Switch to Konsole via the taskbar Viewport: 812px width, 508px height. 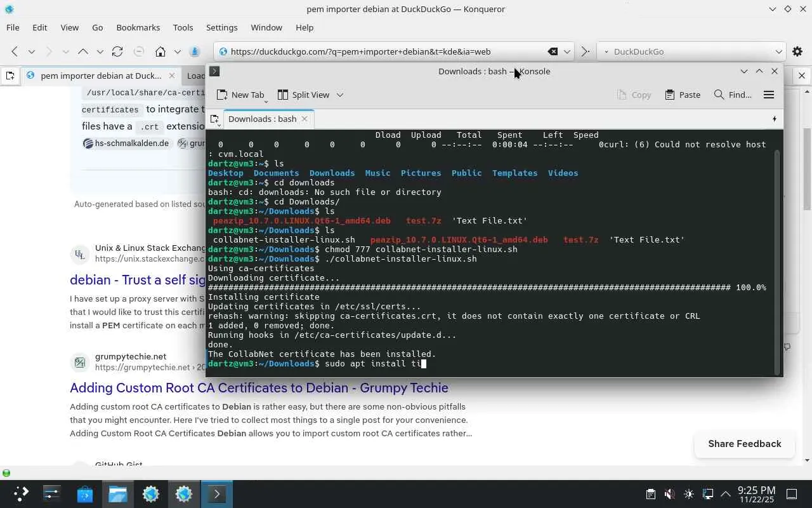pos(216,493)
